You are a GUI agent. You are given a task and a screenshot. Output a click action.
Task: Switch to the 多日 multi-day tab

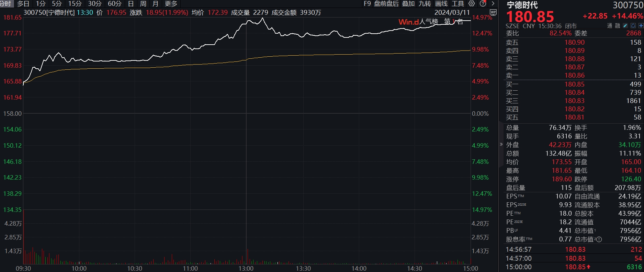[x=23, y=4]
